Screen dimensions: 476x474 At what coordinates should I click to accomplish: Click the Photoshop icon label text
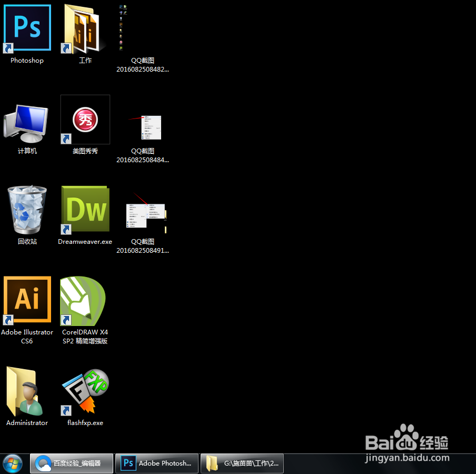pyautogui.click(x=27, y=61)
